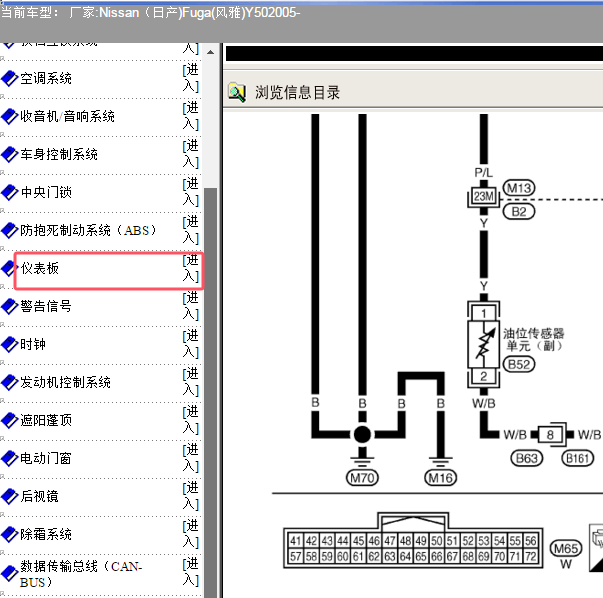Click the book icon beside 车身控制系统
The image size is (603, 598).
click(9, 155)
